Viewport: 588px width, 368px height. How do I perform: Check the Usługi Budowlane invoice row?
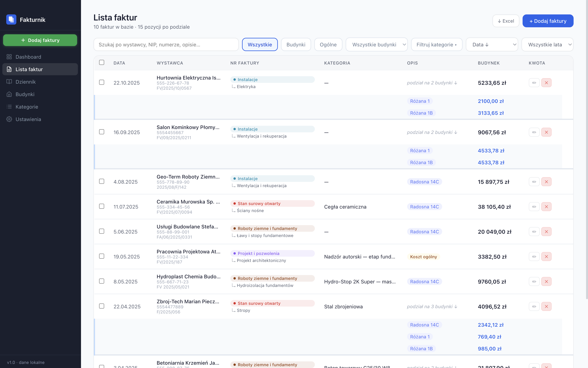[x=102, y=231]
